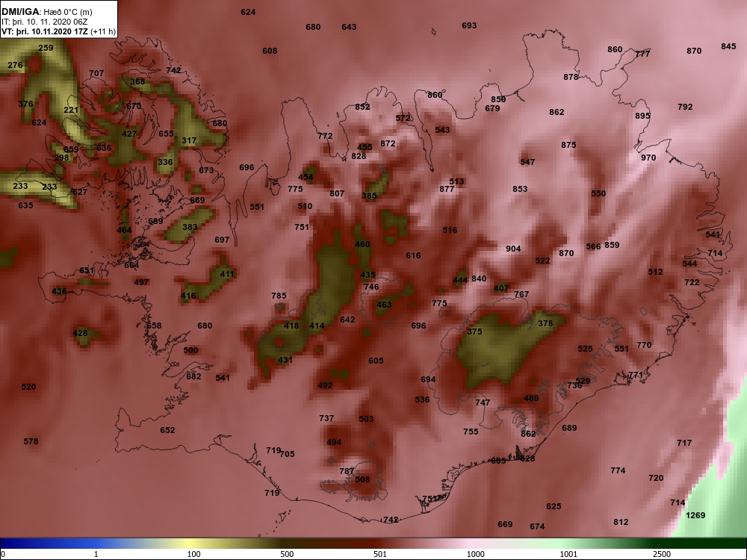Click the map value 436
The image size is (747, 560).
(x=59, y=291)
